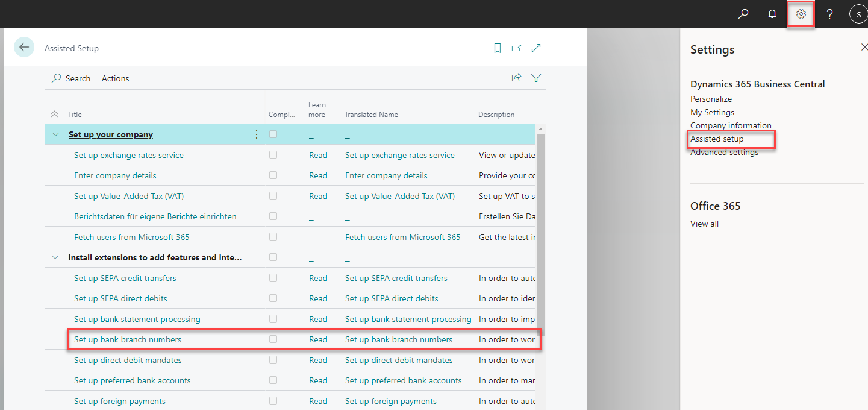Collapse all rows using header chevron
This screenshot has width=868, height=410.
point(55,114)
